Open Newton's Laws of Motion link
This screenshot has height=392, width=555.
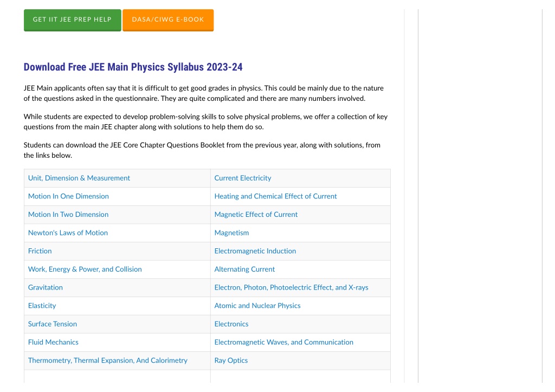coord(68,233)
